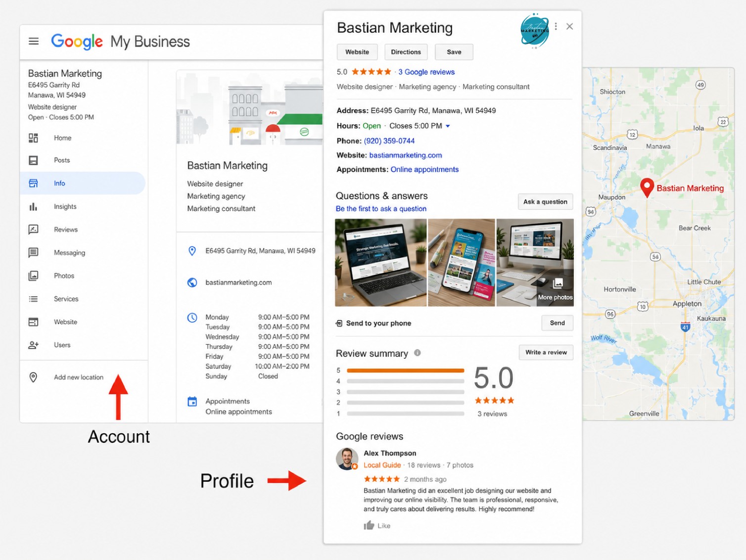Image resolution: width=746 pixels, height=560 pixels.
Task: Click Saturday 10:00 AM–2:00 PM hours row
Action: click(257, 367)
